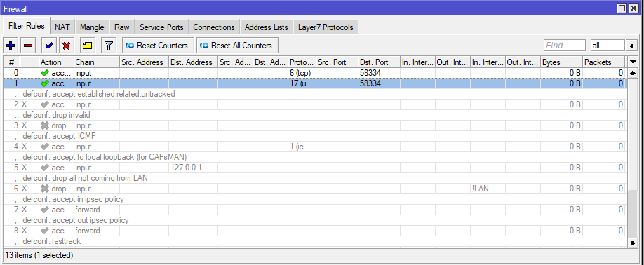Viewport: 644px width, 265px height.
Task: Sort by Src. Port column header
Action: 337,62
